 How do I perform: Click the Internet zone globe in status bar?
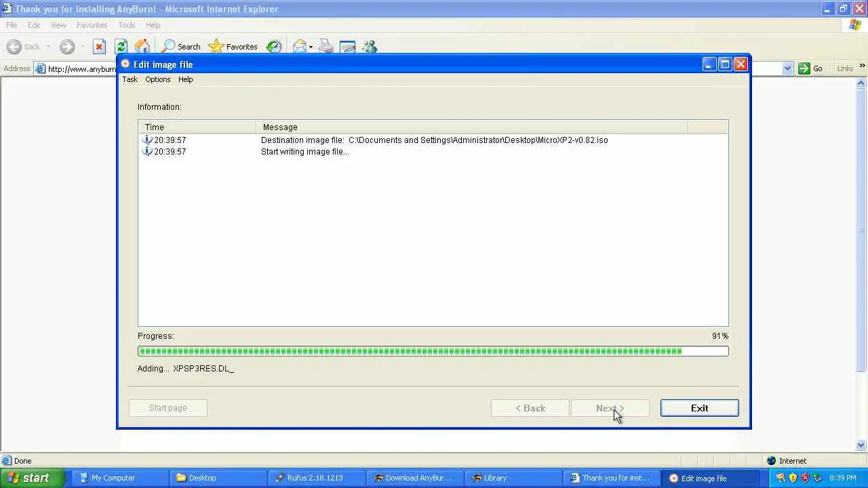click(x=771, y=461)
